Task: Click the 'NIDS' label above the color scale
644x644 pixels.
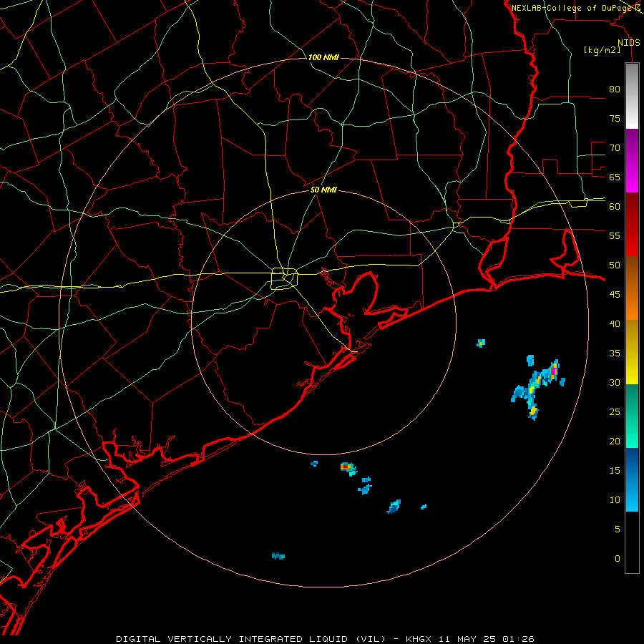Action: click(x=629, y=43)
